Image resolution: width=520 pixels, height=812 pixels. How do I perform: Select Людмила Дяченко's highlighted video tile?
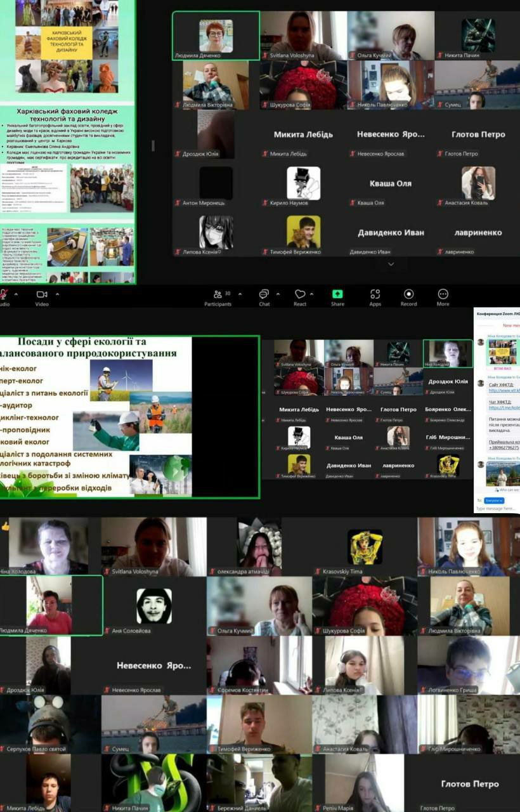coord(216,36)
